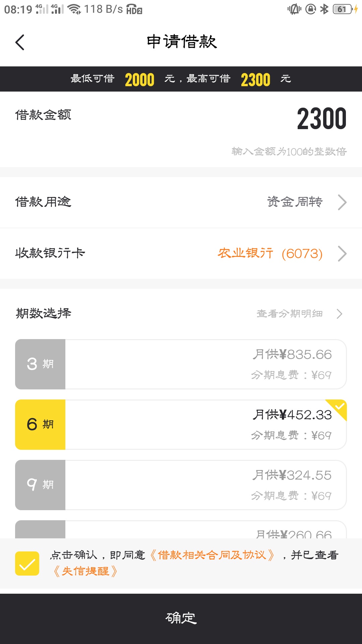Select the 3期 installment option
Image resolution: width=362 pixels, height=644 pixels.
pyautogui.click(x=181, y=364)
